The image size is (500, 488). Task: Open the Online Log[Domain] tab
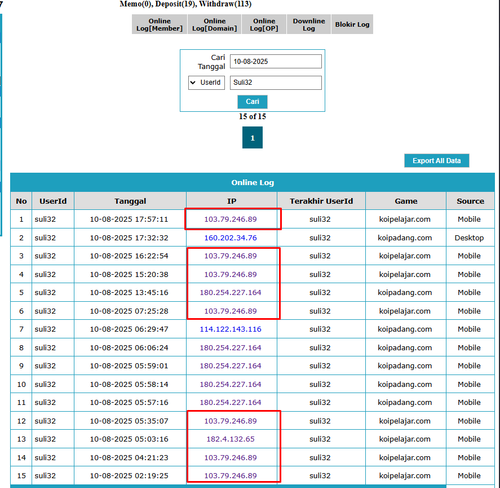click(x=214, y=24)
